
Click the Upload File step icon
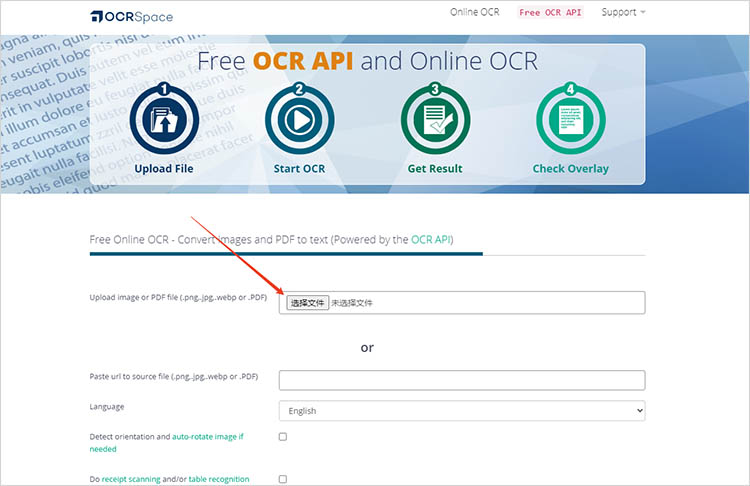(165, 119)
